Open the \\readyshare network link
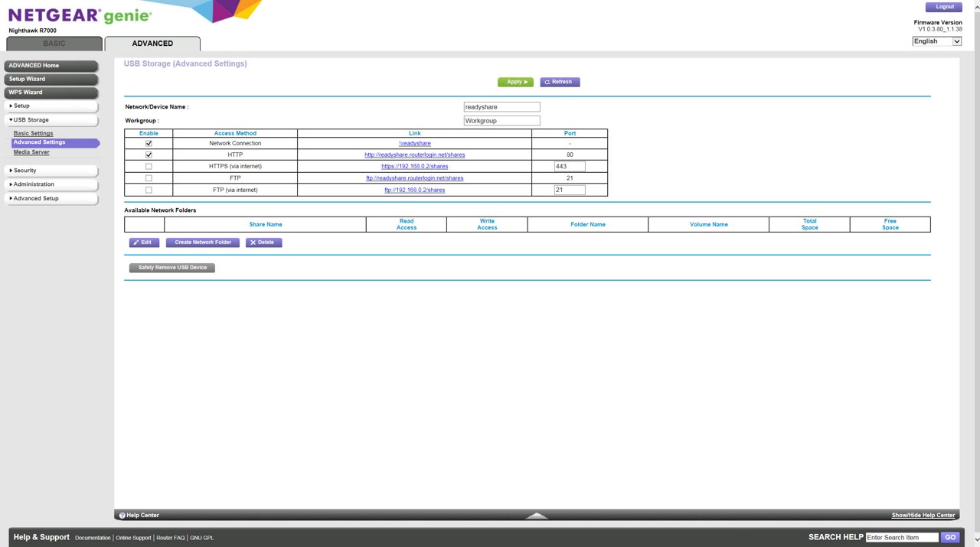 point(414,143)
